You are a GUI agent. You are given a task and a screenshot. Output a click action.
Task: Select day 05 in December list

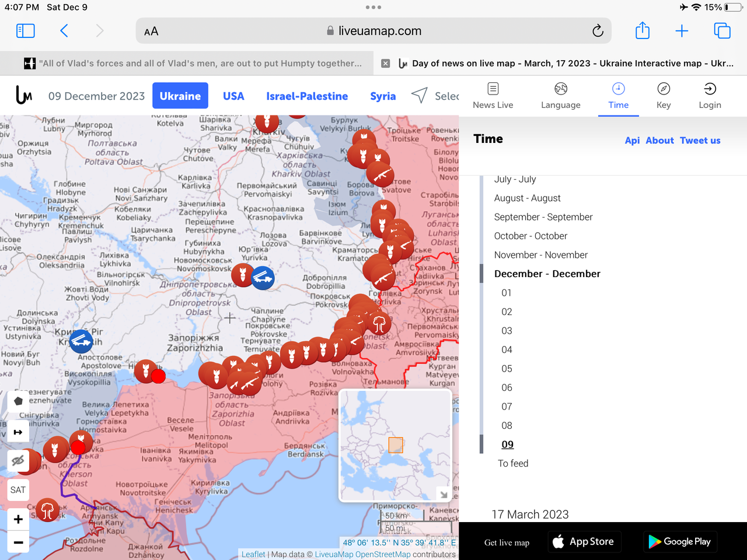click(507, 369)
